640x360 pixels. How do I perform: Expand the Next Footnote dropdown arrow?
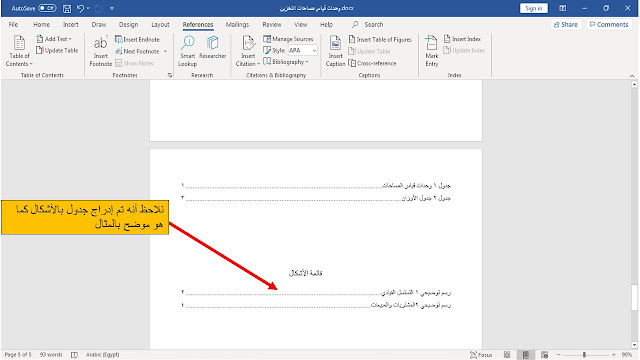(165, 51)
